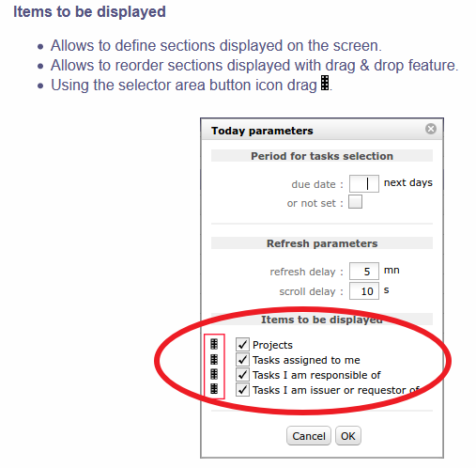
Task: Toggle Tasks assigned to me checkbox
Action: coord(242,359)
